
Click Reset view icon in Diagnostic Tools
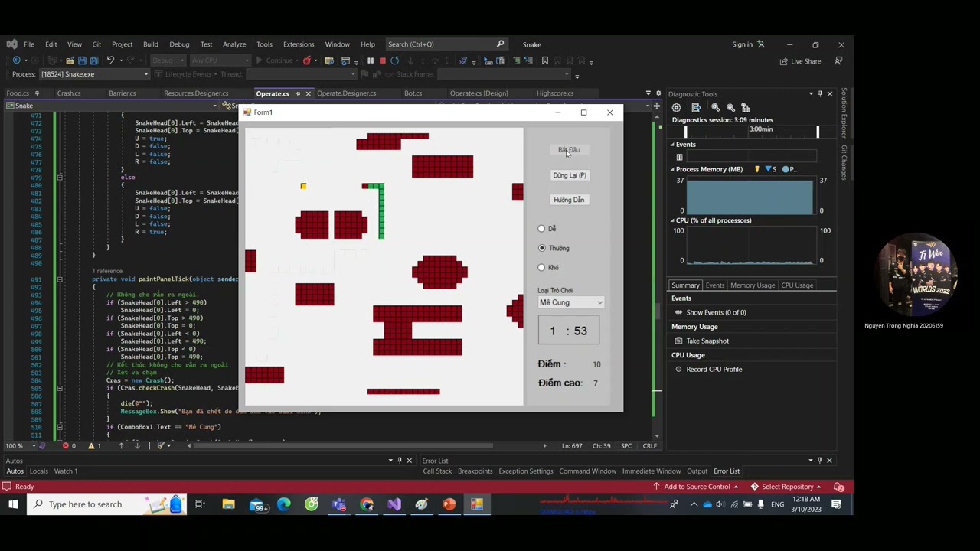coord(746,108)
